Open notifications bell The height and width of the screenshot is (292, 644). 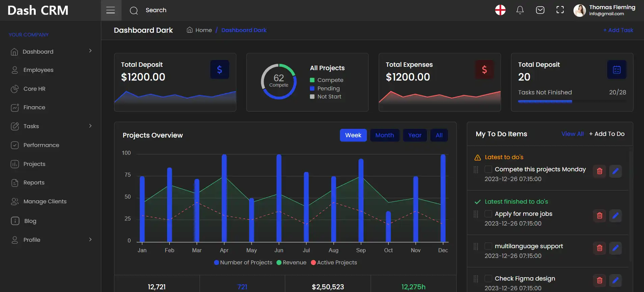coord(520,10)
